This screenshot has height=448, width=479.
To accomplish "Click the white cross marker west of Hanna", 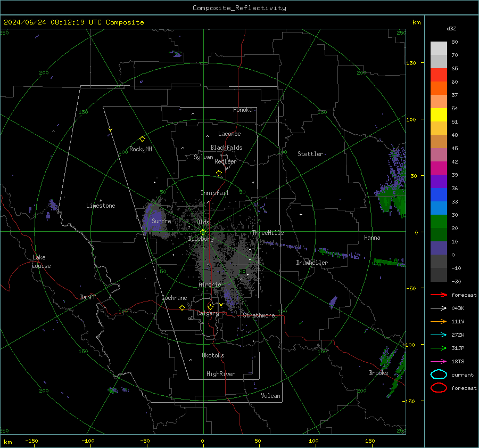I will [x=301, y=214].
